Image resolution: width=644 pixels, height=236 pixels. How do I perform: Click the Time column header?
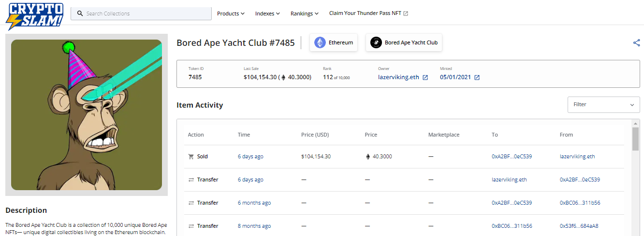pyautogui.click(x=244, y=135)
